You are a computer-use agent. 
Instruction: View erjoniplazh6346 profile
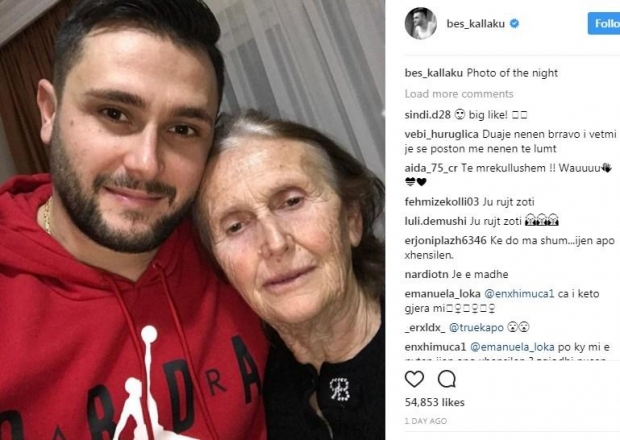445,240
